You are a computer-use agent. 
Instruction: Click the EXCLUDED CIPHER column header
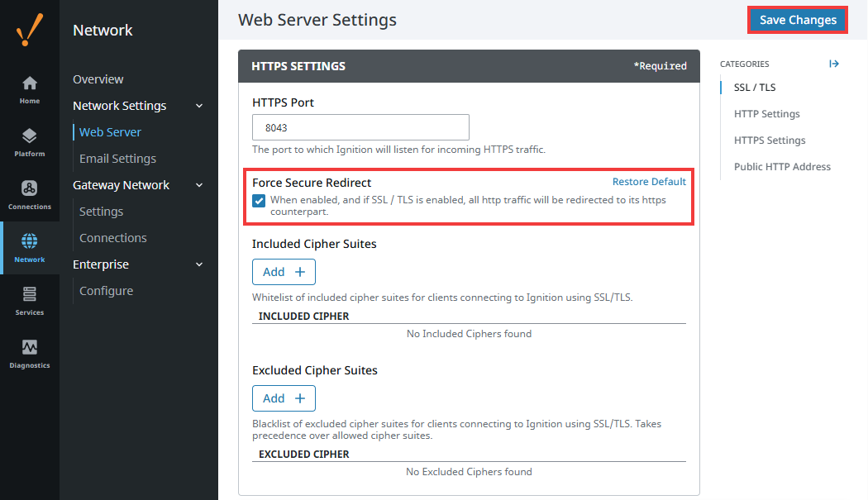304,454
